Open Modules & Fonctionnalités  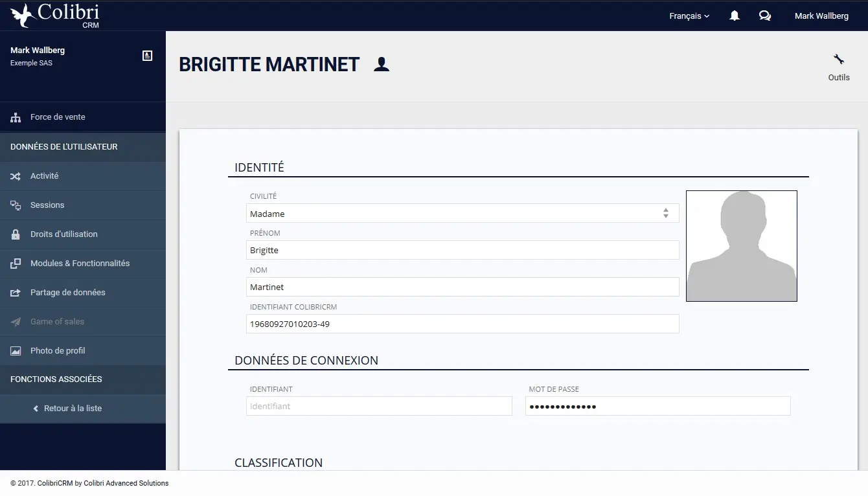tap(83, 264)
